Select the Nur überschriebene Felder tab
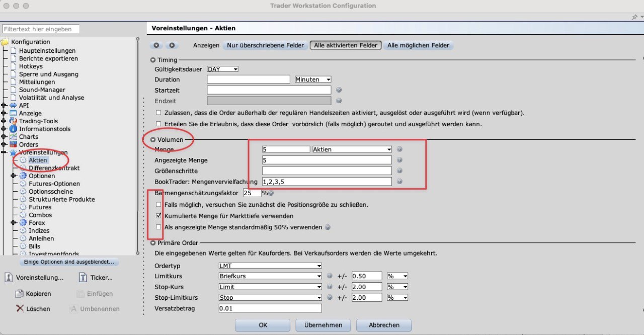 pyautogui.click(x=265, y=45)
